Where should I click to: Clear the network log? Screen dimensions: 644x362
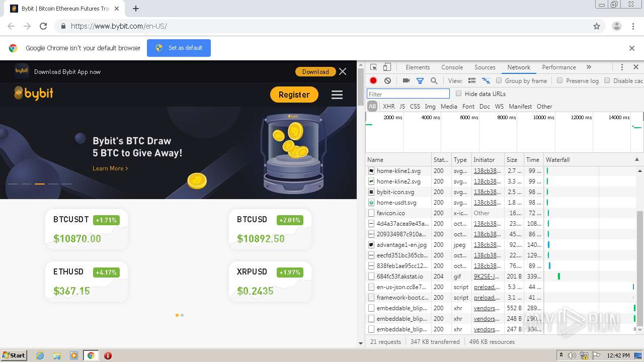[387, 80]
